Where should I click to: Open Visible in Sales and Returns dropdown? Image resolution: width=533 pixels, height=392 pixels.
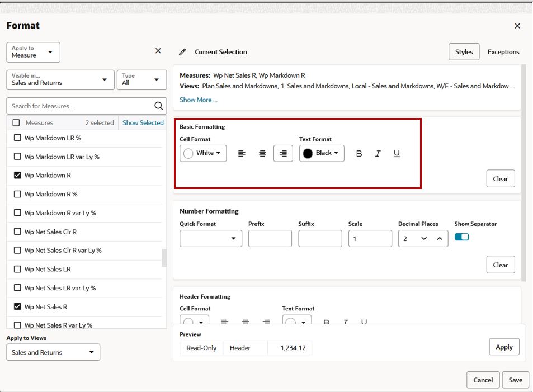pyautogui.click(x=60, y=80)
